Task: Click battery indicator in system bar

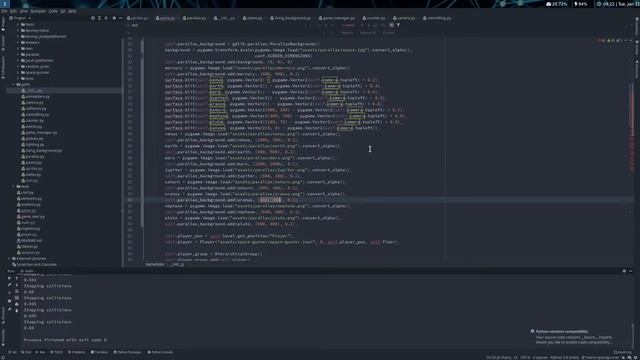Action: pyautogui.click(x=581, y=4)
